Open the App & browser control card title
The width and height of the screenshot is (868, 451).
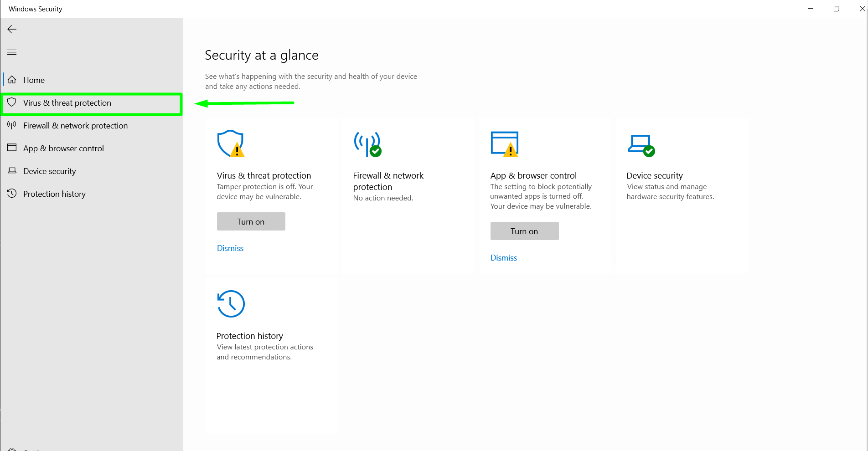click(x=533, y=176)
